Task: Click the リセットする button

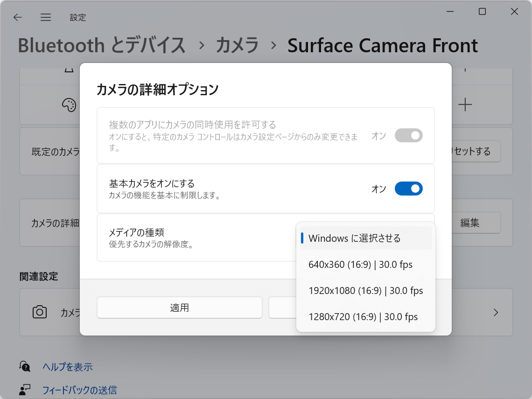Action: 477,151
